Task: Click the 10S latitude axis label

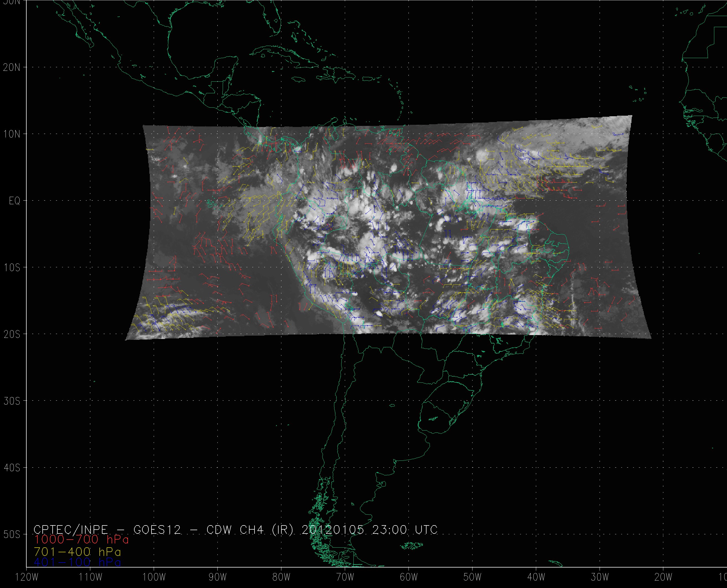Action: tap(12, 268)
